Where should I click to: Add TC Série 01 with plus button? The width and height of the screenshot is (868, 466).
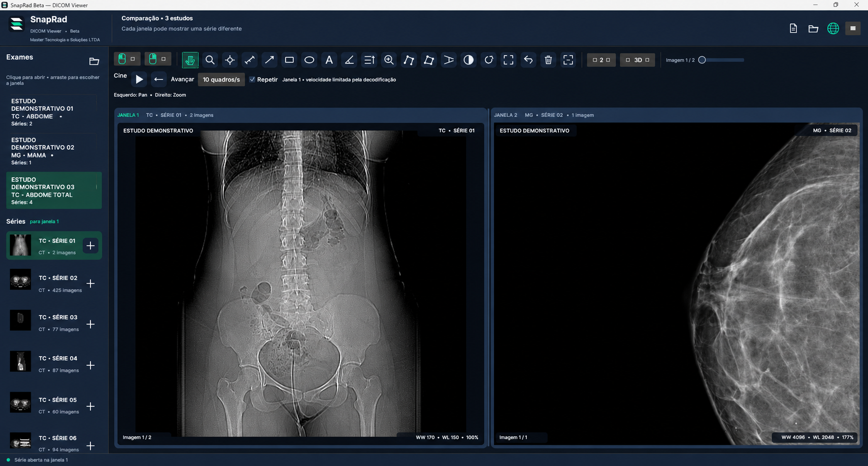point(90,246)
